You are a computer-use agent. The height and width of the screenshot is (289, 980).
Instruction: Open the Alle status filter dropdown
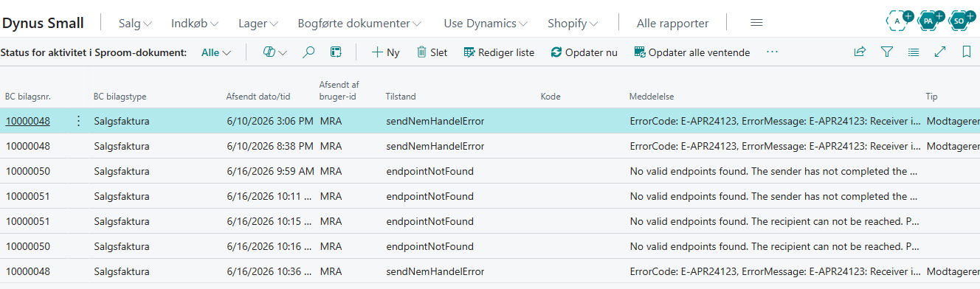216,52
